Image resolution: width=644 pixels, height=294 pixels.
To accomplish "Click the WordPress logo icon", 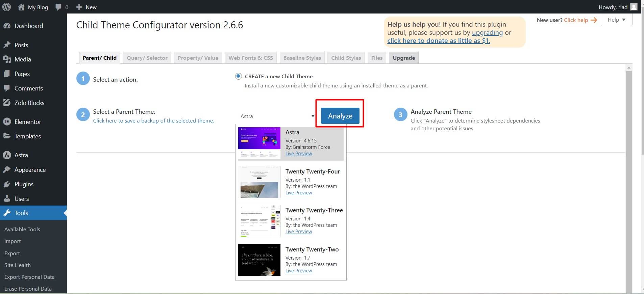I will point(7,7).
